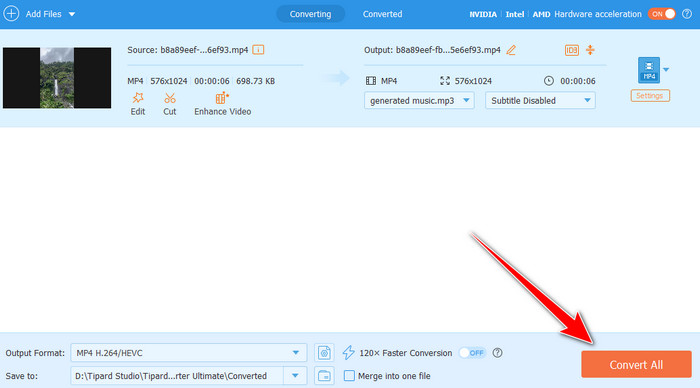This screenshot has width=700, height=388.
Task: Switch to the Converting tab
Action: click(310, 14)
